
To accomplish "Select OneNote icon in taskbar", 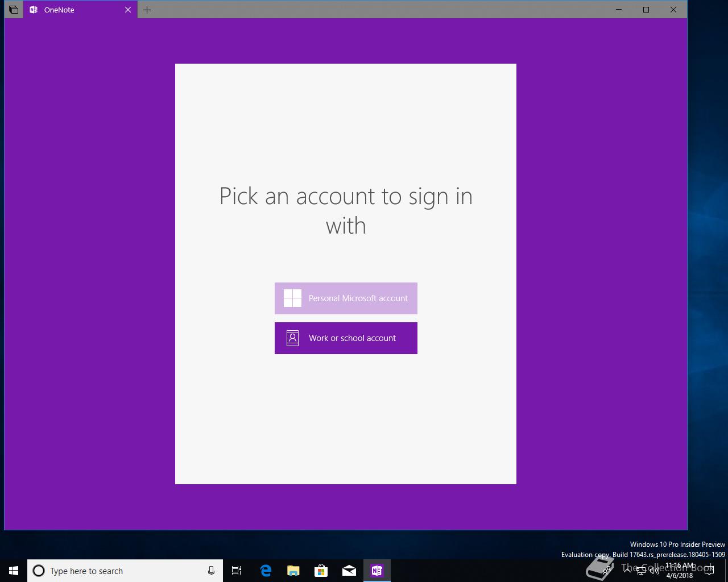I will [377, 571].
